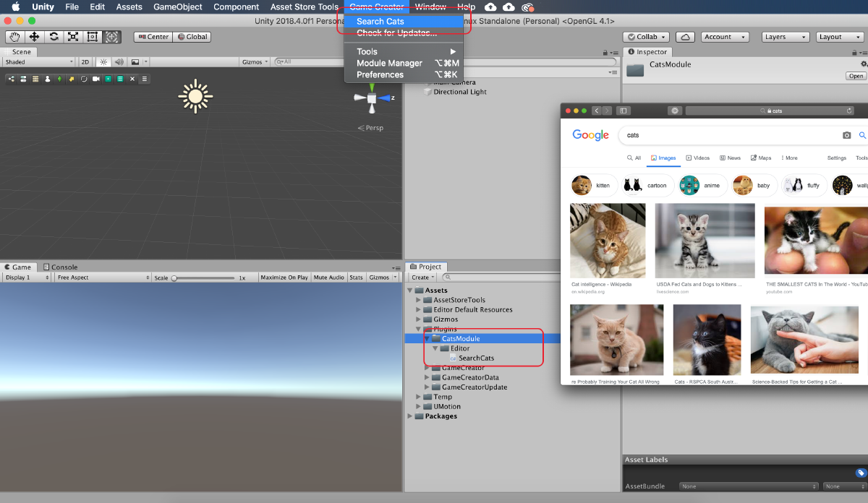Image resolution: width=868 pixels, height=503 pixels.
Task: Click the SearchCats script icon
Action: point(453,358)
